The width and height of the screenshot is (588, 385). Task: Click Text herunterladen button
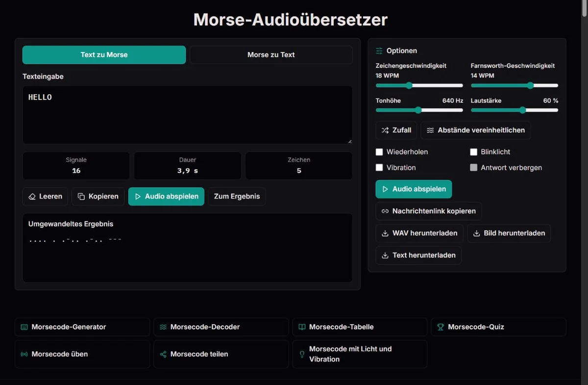tap(418, 255)
